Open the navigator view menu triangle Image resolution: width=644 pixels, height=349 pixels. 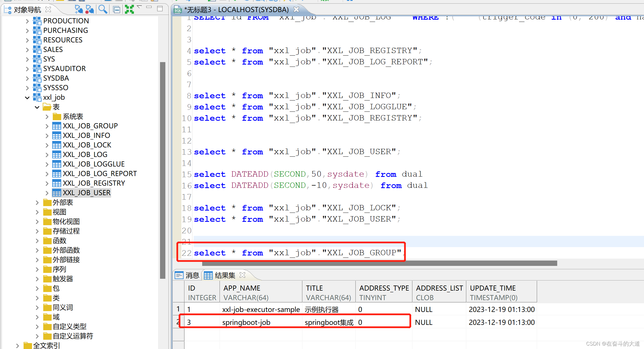pos(140,7)
